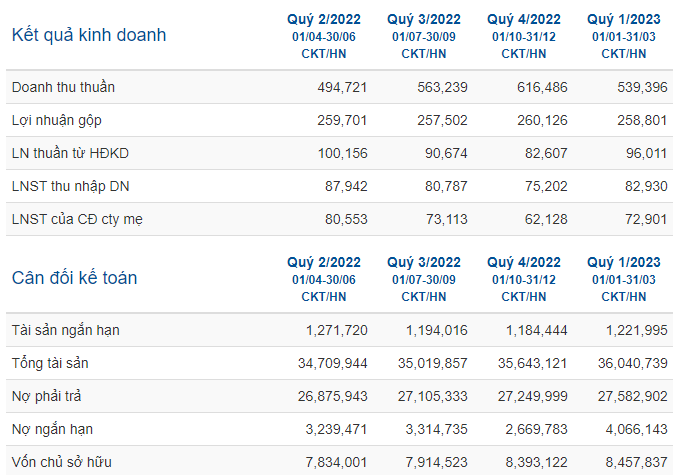Image resolution: width=673 pixels, height=475 pixels.
Task: Click the 'Lợi nhuận gộp' row label
Action: click(57, 121)
